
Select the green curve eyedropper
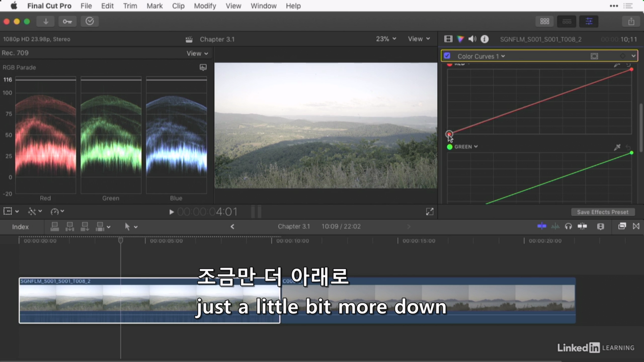click(617, 147)
